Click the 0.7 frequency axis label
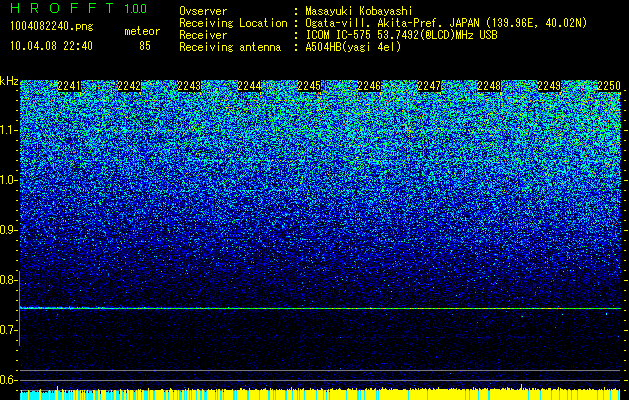 coord(8,330)
